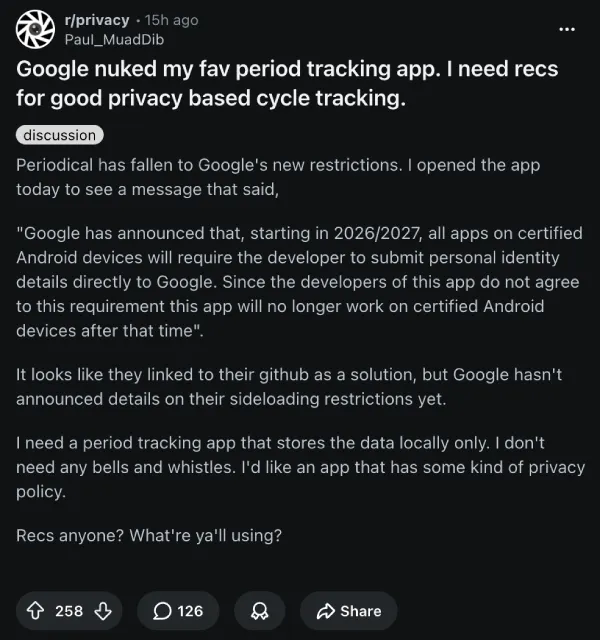Open the r/privacy community avatar

34,29
